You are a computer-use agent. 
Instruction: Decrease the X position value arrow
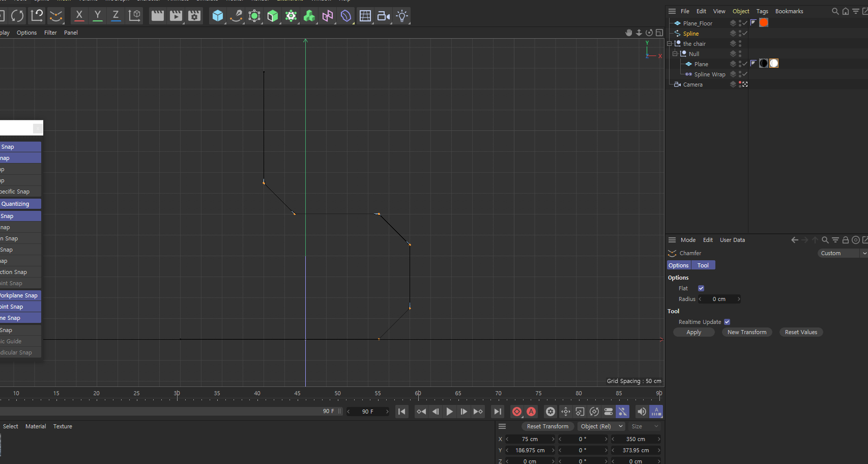507,439
